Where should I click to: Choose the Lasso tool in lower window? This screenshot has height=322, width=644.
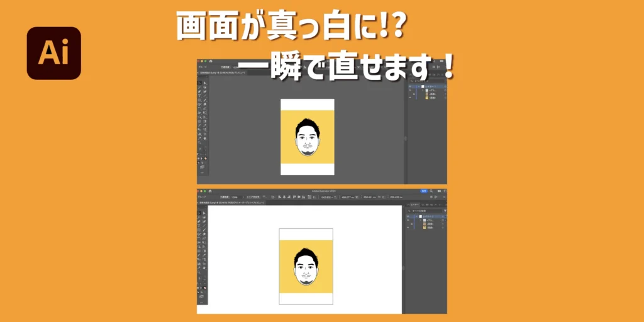coord(204,217)
